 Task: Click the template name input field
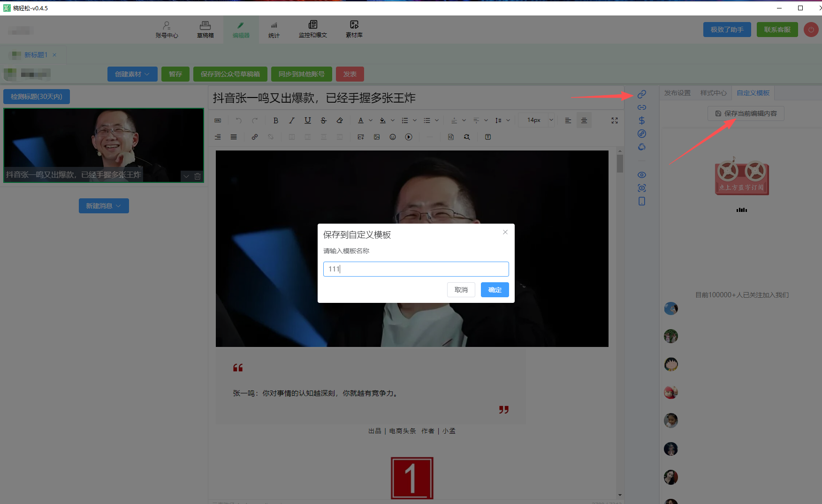[x=416, y=269]
